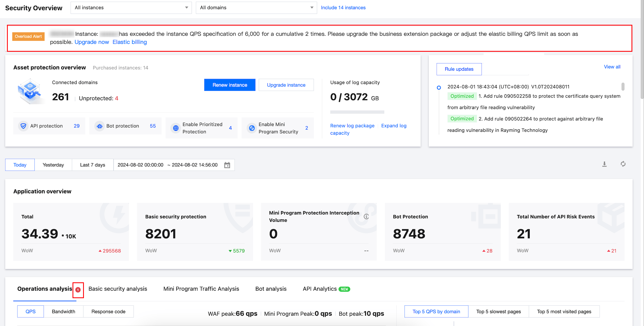Click info icon next to Mini Program Interception Volume

(x=366, y=216)
